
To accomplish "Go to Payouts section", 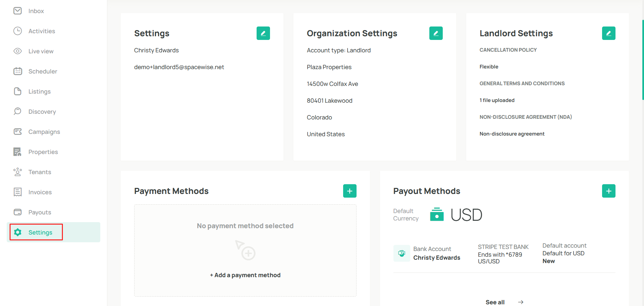I will click(40, 212).
